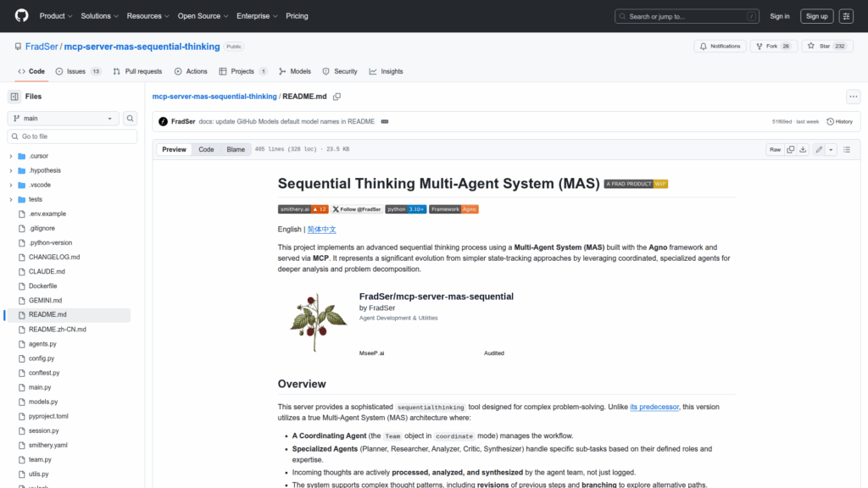Go to the Pull requests tab

coord(138,72)
